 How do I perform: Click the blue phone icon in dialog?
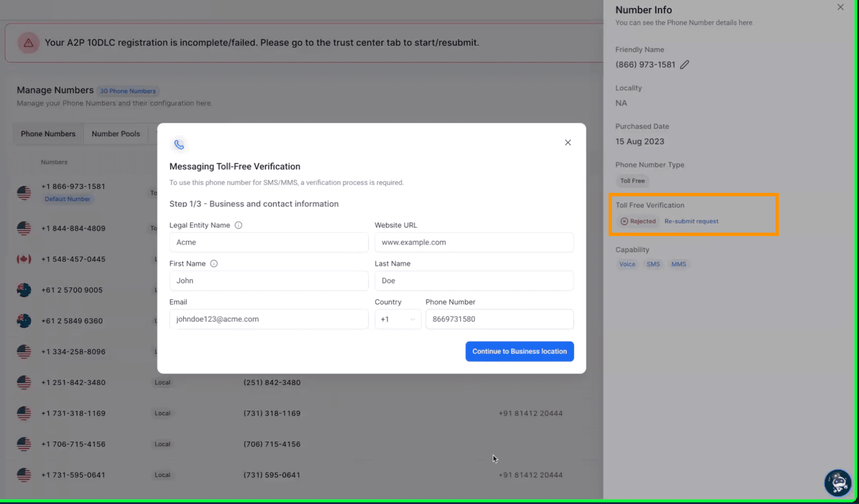[x=179, y=144]
